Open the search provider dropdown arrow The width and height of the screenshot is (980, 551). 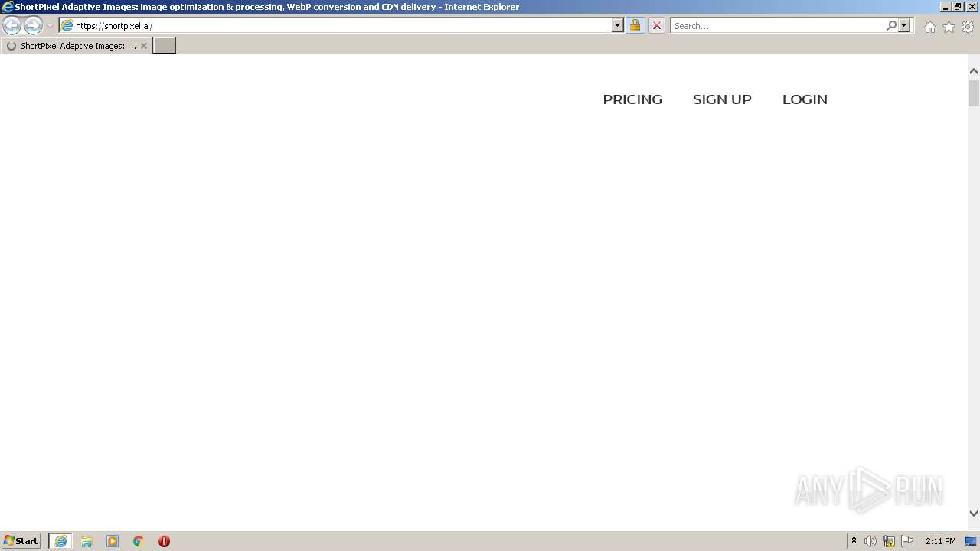[904, 25]
